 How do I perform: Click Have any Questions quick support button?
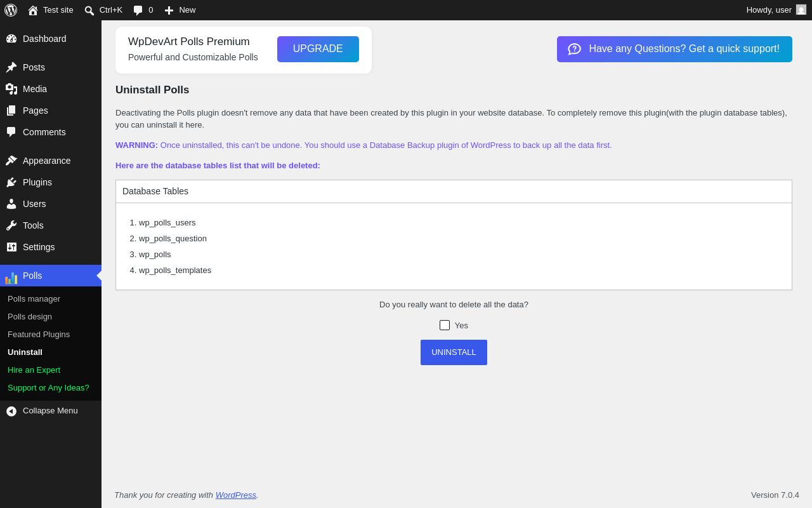pyautogui.click(x=674, y=49)
